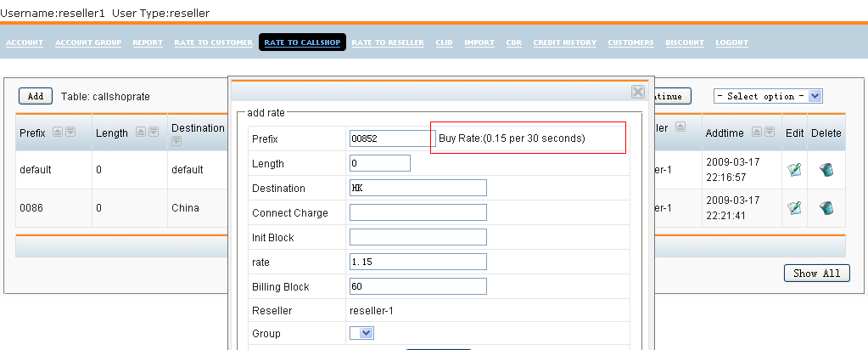The width and height of the screenshot is (868, 350).
Task: Focus the Length field in add rate
Action: pyautogui.click(x=380, y=163)
